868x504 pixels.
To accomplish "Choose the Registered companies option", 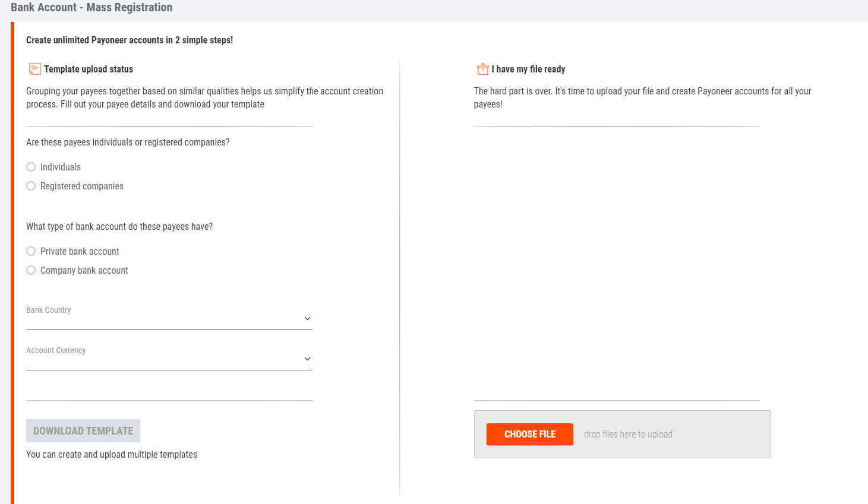I will (31, 186).
